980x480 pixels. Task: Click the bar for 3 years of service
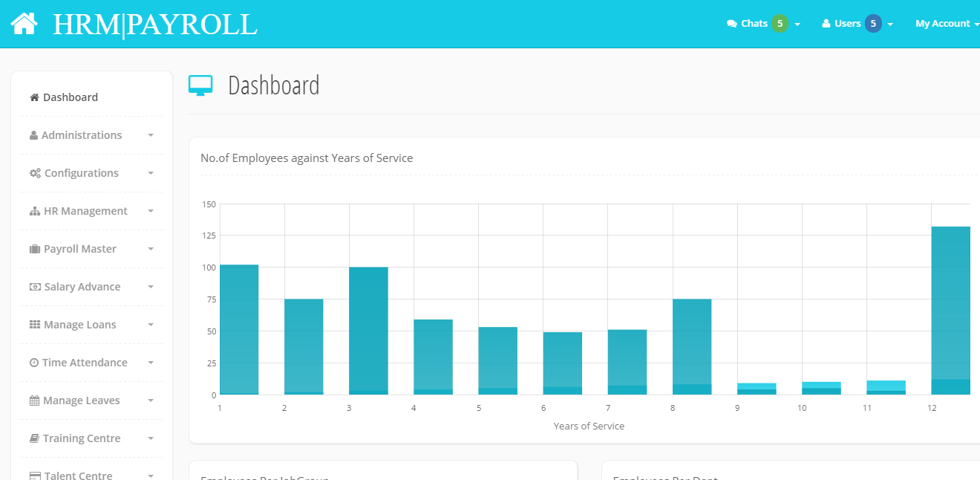point(368,331)
